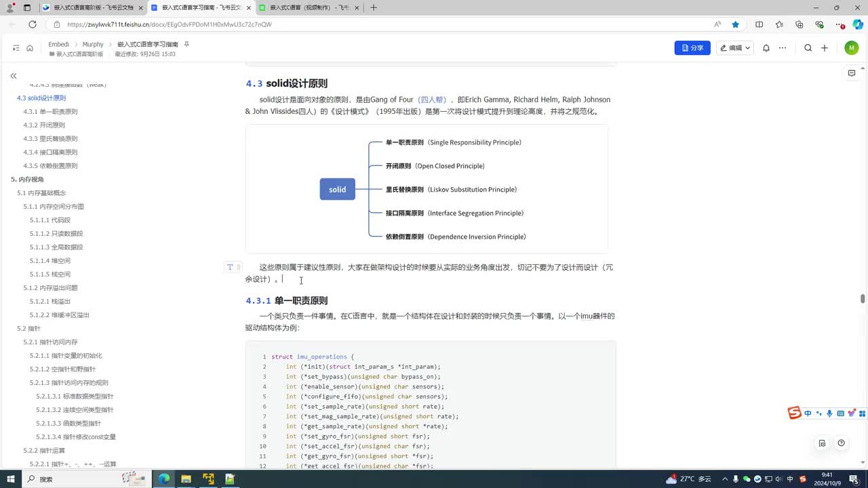Open the 四人帮 hyperlink in paragraph
The height and width of the screenshot is (488, 868).
pyautogui.click(x=431, y=100)
